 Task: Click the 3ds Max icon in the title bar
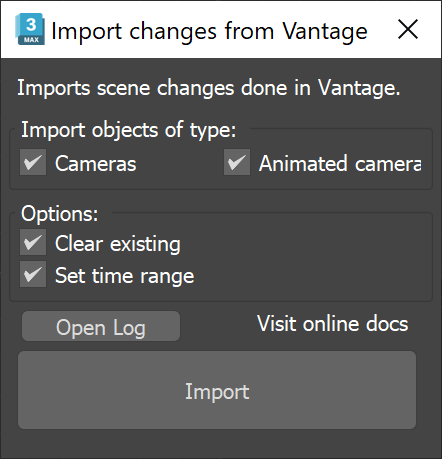pyautogui.click(x=30, y=29)
